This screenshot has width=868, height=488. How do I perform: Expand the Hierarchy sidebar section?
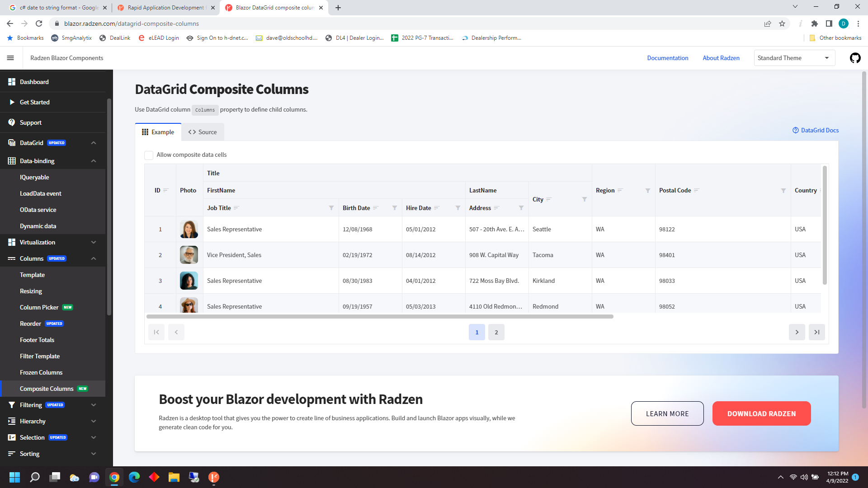(x=94, y=421)
